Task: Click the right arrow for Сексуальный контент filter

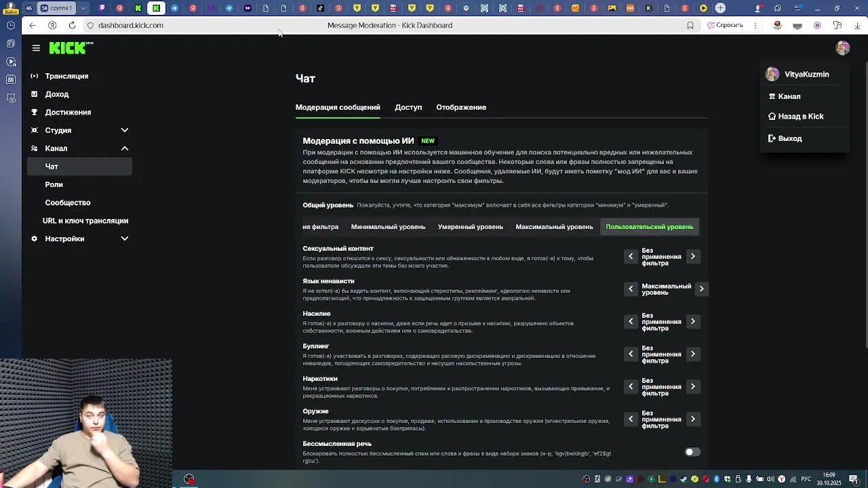Action: tap(692, 256)
